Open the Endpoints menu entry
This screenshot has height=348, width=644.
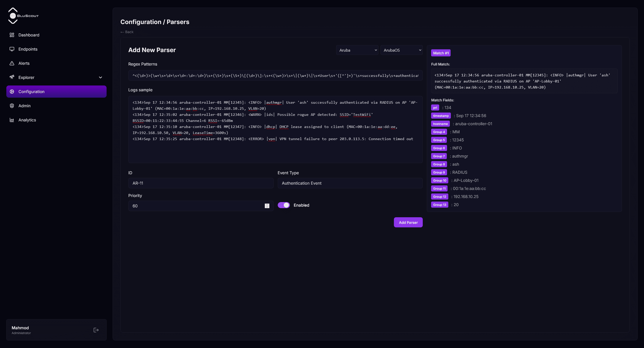[28, 49]
